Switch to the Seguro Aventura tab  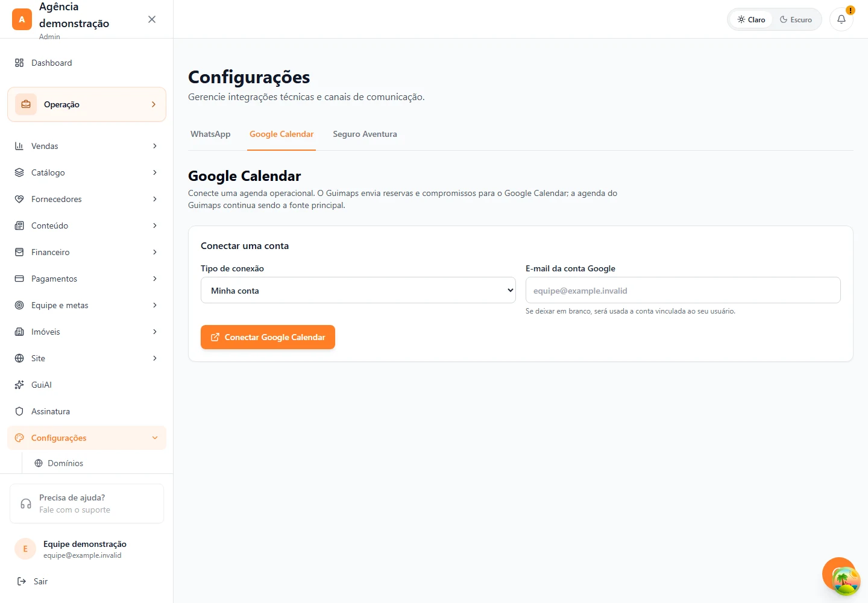pyautogui.click(x=365, y=134)
